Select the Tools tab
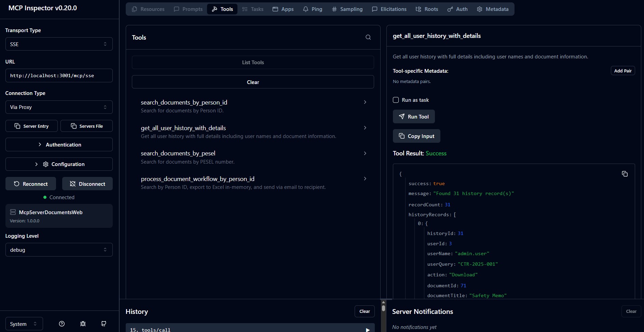 point(222,9)
